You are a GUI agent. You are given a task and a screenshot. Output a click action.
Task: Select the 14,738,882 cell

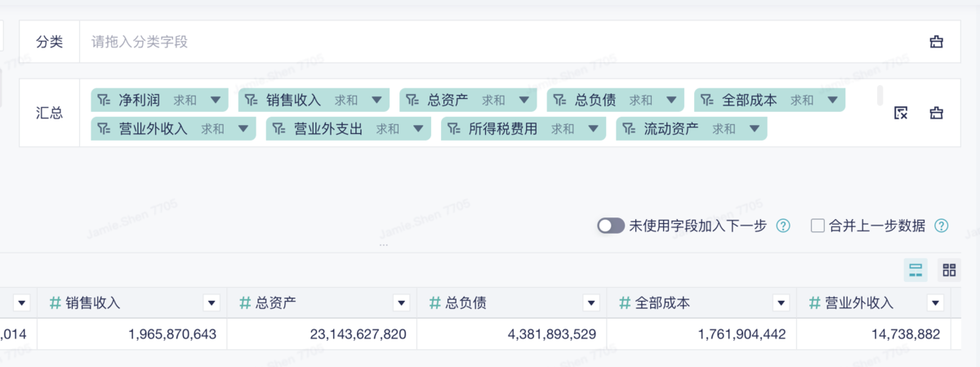click(874, 334)
